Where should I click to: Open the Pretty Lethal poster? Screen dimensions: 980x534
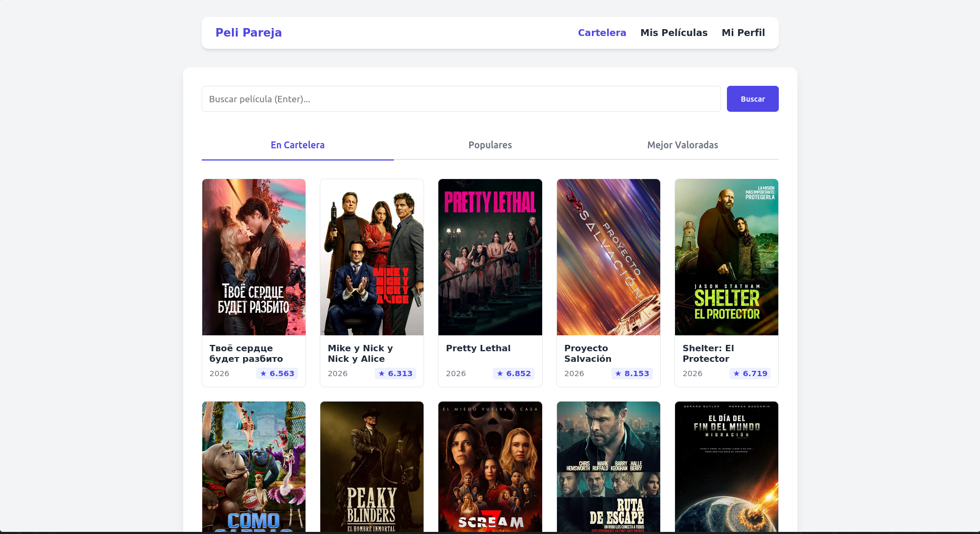pyautogui.click(x=490, y=257)
